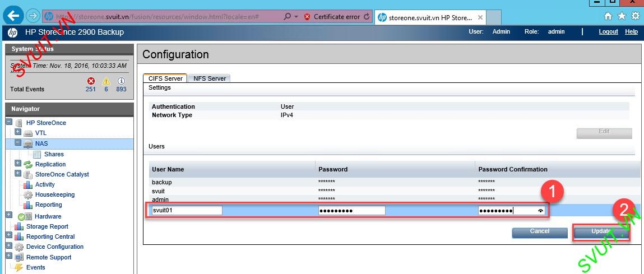644x274 pixels.
Task: Click the Device Configuration gear icon
Action: click(x=19, y=247)
